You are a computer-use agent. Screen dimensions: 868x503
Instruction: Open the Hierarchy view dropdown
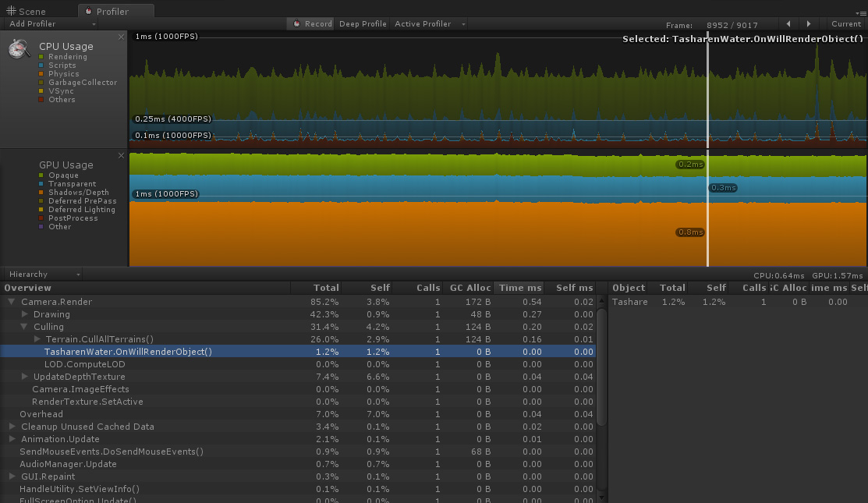(43, 275)
